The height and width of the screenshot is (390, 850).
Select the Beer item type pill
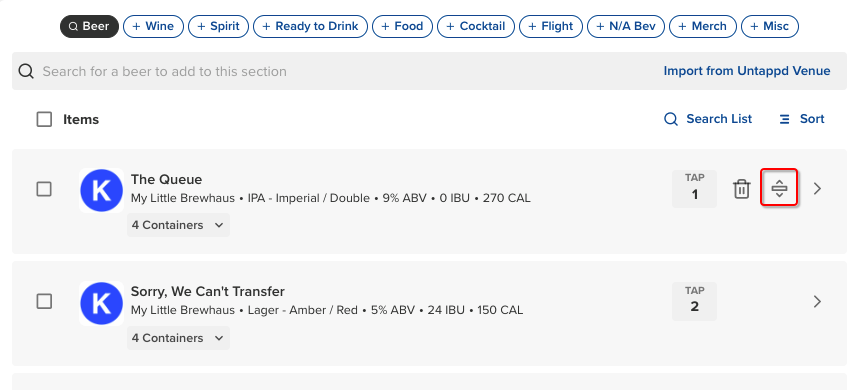pyautogui.click(x=89, y=26)
